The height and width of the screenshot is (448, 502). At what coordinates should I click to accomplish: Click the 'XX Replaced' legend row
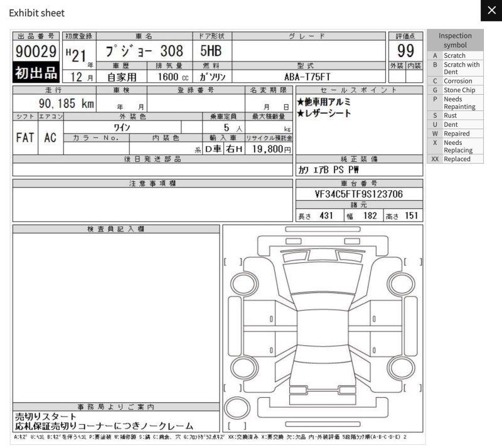pos(455,159)
